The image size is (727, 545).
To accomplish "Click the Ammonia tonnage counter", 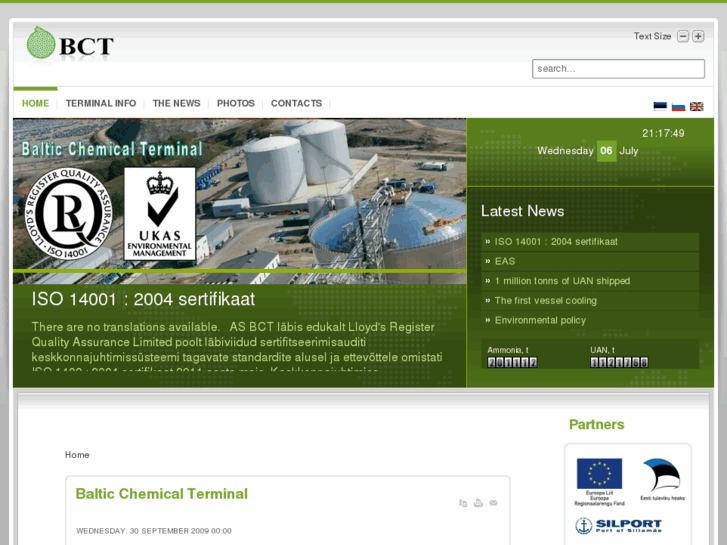I will (512, 362).
